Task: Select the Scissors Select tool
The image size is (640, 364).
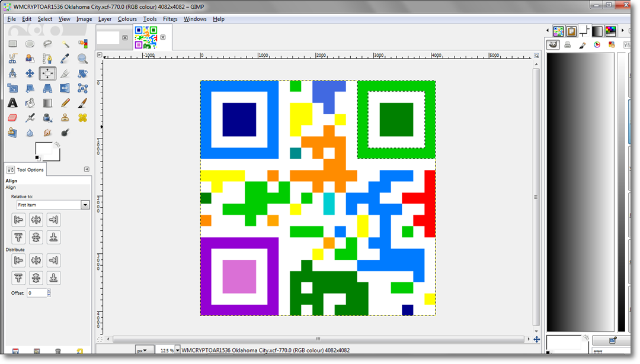Action: click(x=12, y=59)
